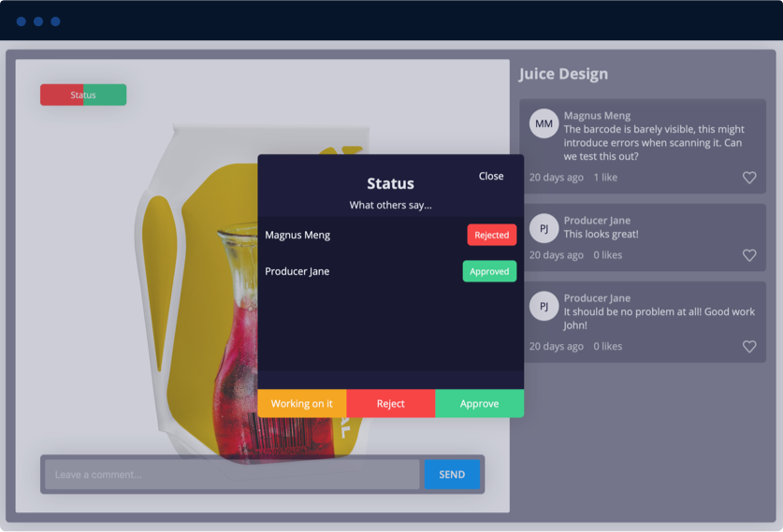
Task: Click the Juice Design title
Action: [563, 74]
